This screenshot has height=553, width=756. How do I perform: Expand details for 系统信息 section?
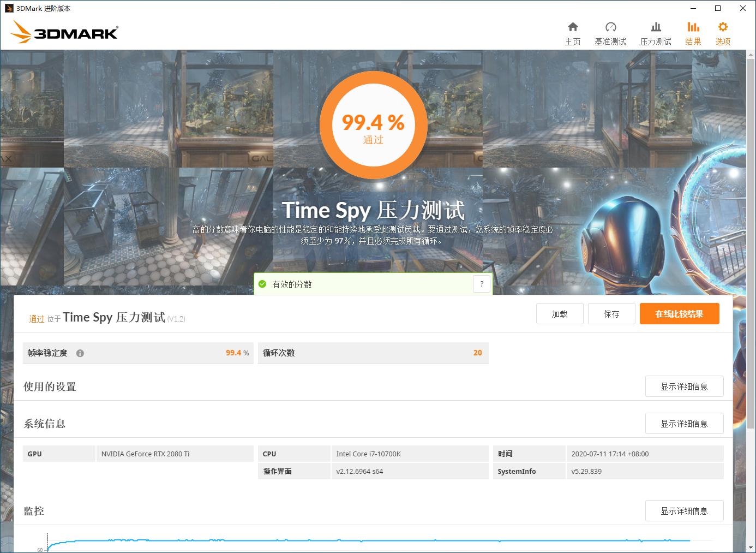[684, 424]
